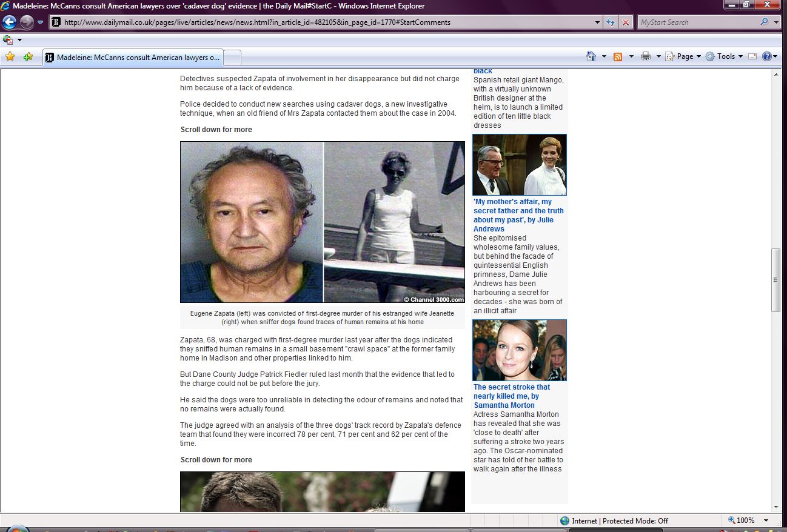
Task: Go to the Home page icon
Action: click(591, 56)
